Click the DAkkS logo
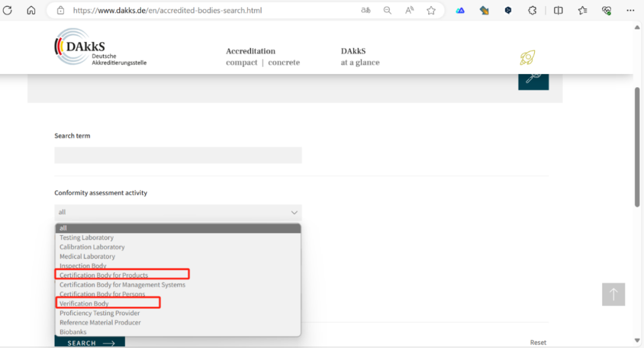Screen dimensions: 644x348 click(100, 48)
